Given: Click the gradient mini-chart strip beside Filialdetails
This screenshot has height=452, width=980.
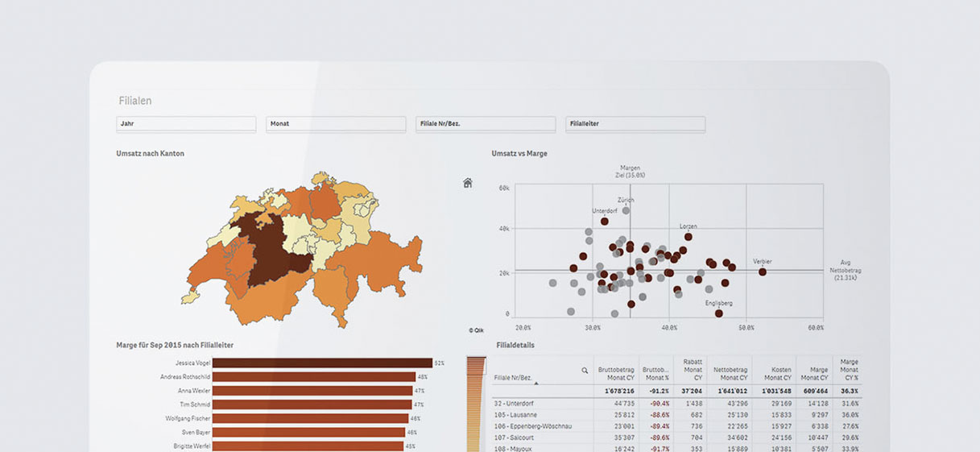Looking at the screenshot, I should pyautogui.click(x=476, y=404).
